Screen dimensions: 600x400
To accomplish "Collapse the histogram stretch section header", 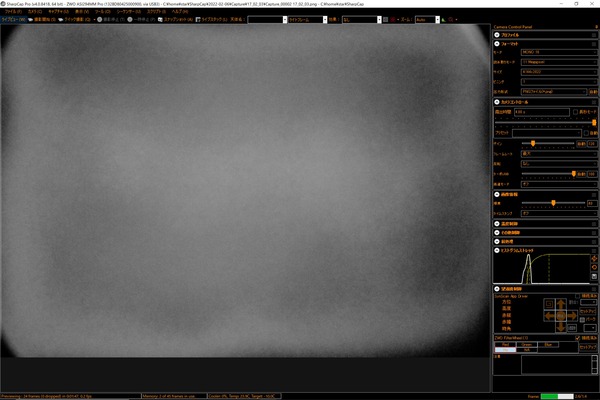I will 497,250.
